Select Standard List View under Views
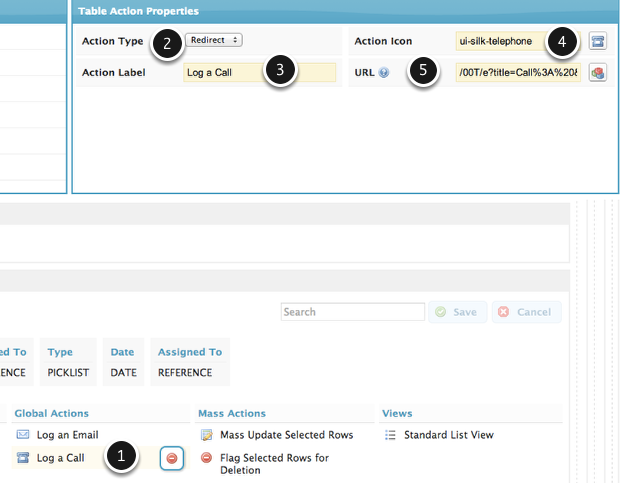Image resolution: width=621 pixels, height=483 pixels. (x=448, y=435)
